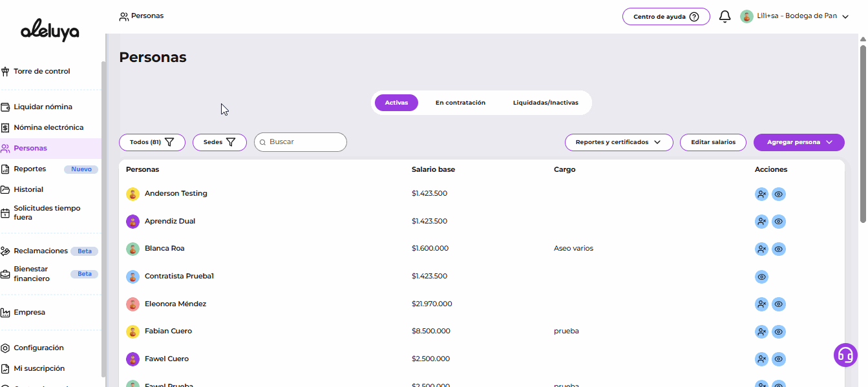Expand the Reportes y certificados dropdown
Viewport: 868px width, 387px height.
619,142
